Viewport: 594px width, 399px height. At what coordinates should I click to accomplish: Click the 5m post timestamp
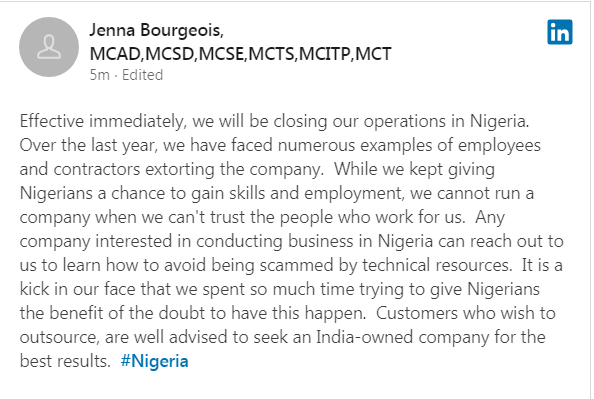[99, 75]
